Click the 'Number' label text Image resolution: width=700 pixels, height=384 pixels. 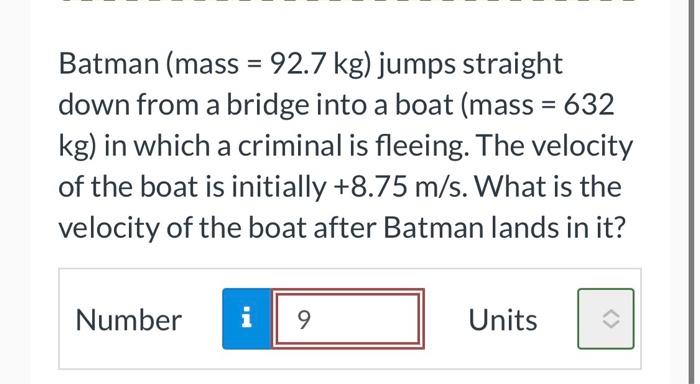click(x=129, y=320)
